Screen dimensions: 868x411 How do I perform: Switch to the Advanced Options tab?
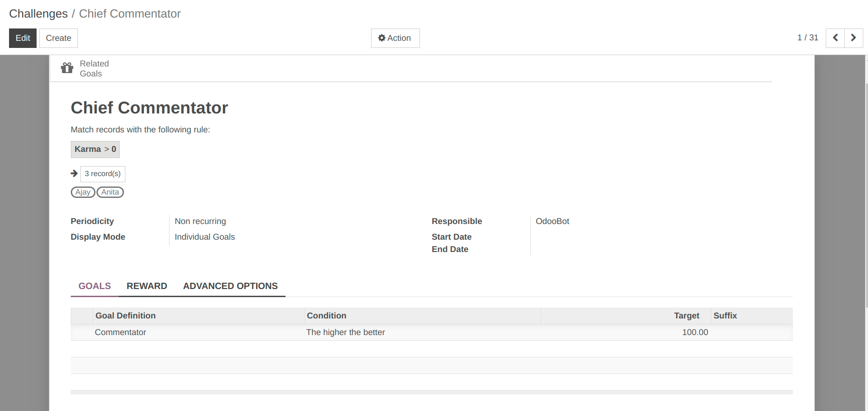[x=230, y=286]
